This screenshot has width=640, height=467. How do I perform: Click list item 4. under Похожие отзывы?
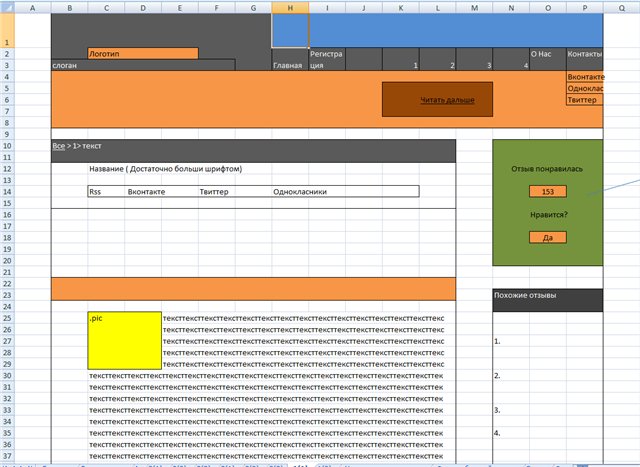(497, 433)
